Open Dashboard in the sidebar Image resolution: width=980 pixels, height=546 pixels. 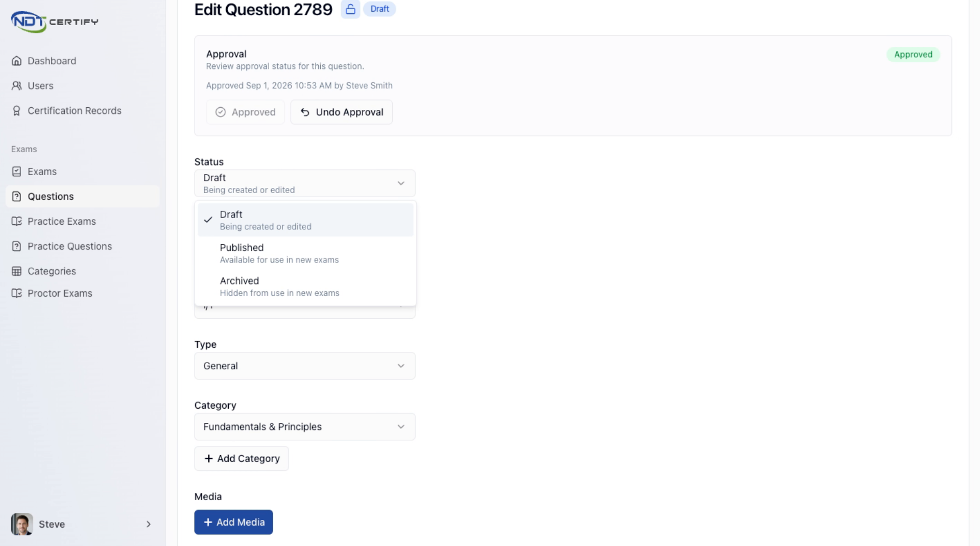83,61
